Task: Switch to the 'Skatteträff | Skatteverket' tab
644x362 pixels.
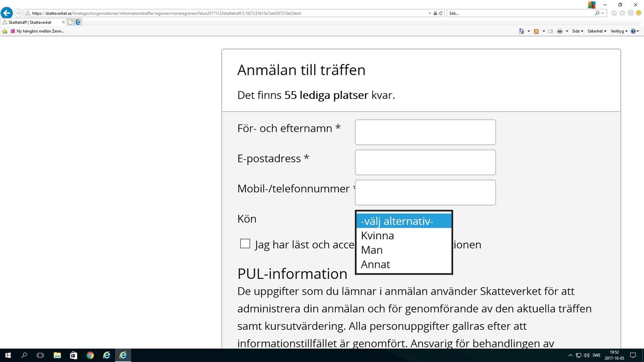Action: pos(33,22)
